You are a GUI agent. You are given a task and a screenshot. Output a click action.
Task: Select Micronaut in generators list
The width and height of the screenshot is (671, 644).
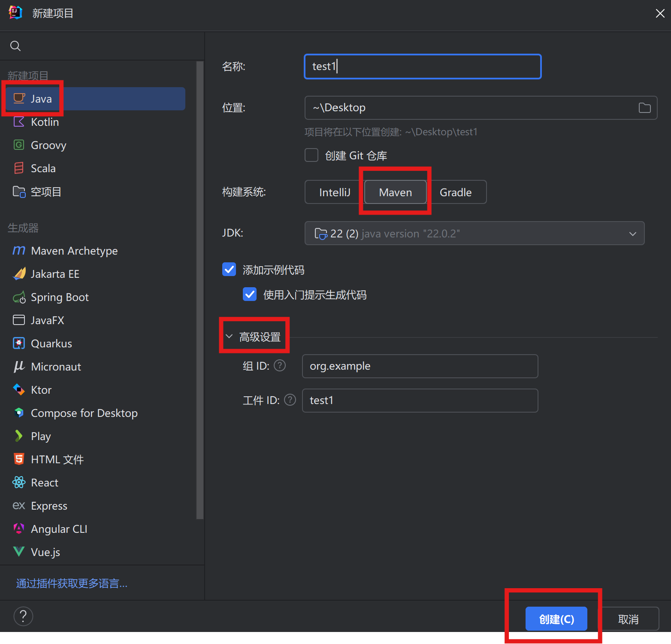(x=96, y=367)
